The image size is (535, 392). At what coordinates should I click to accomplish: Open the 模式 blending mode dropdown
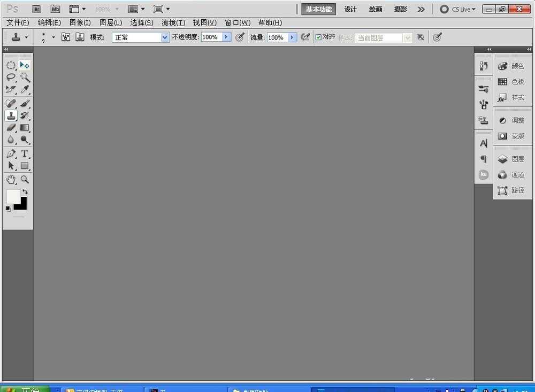pos(140,37)
